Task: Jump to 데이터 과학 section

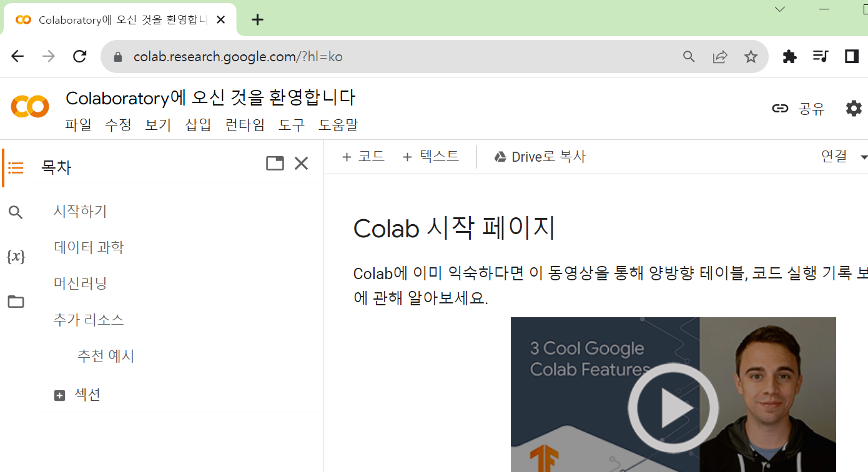Action: tap(89, 247)
